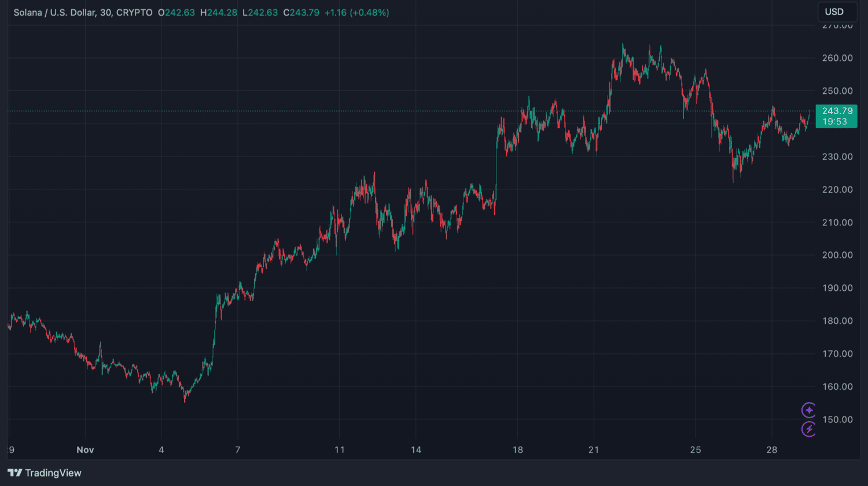Select the Nov label on the time axis
The image size is (868, 486).
coord(85,450)
